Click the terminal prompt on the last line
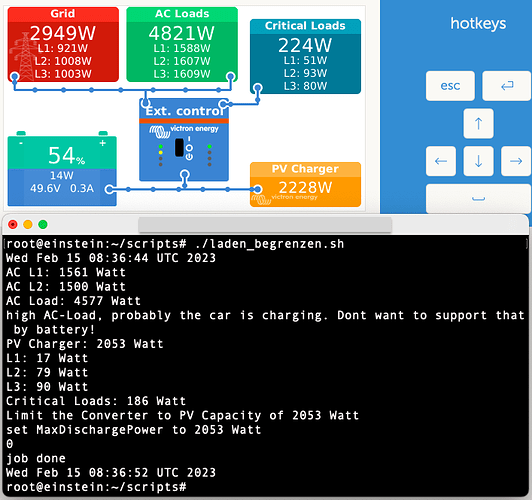The image size is (532, 500). pyautogui.click(x=96, y=487)
